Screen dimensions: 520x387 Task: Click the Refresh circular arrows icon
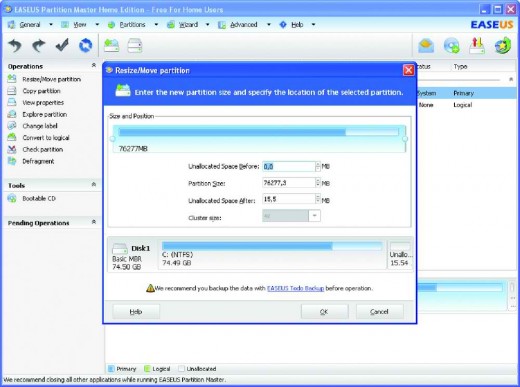point(85,45)
